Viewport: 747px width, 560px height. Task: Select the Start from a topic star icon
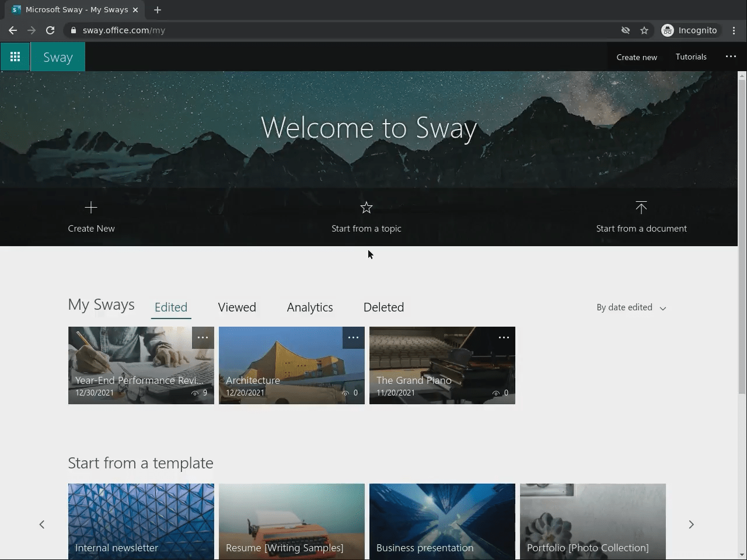[366, 207]
